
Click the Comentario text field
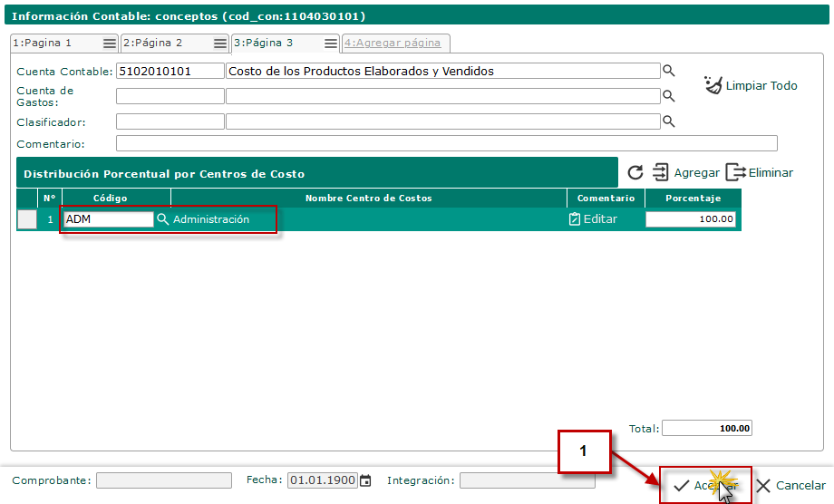(x=446, y=143)
